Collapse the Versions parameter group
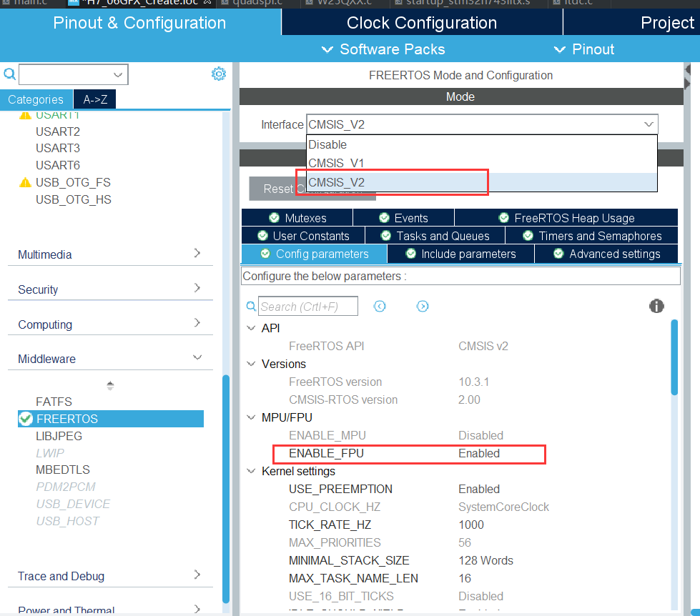The height and width of the screenshot is (616, 700). 252,364
